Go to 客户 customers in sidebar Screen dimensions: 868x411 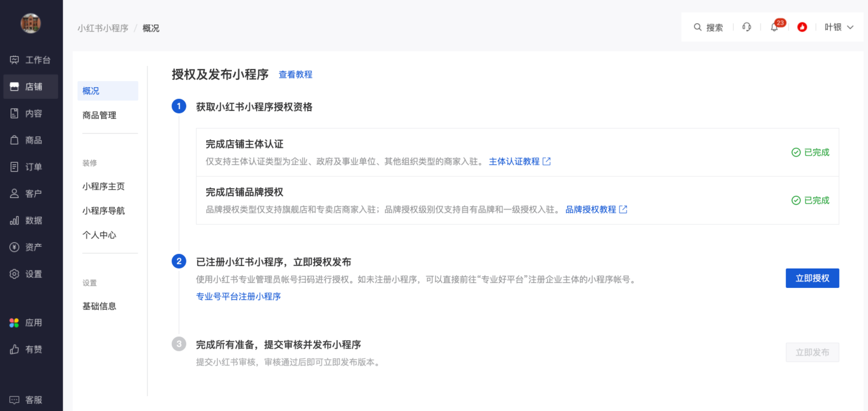(15, 193)
